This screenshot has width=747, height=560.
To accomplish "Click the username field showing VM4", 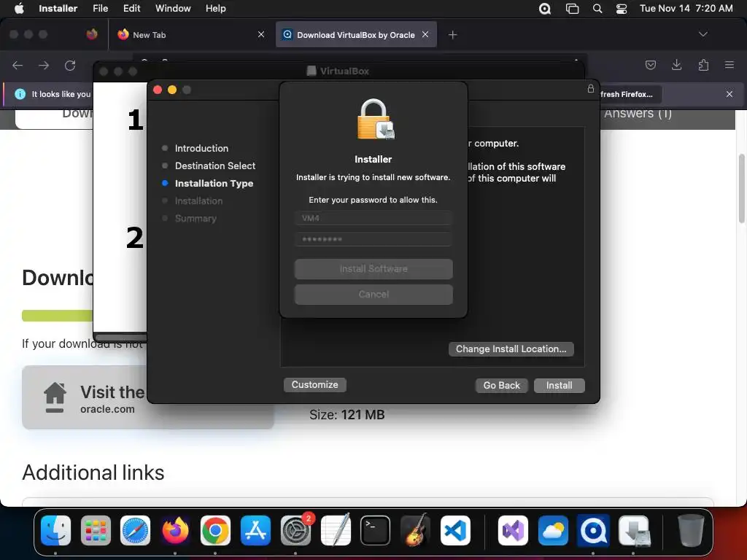I will (x=373, y=218).
